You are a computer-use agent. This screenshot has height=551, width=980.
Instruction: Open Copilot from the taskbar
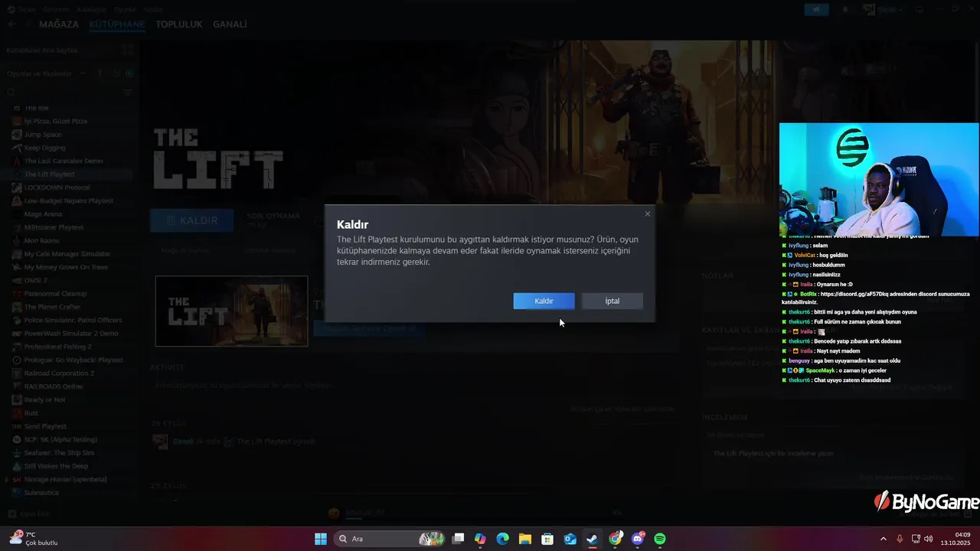pyautogui.click(x=480, y=539)
